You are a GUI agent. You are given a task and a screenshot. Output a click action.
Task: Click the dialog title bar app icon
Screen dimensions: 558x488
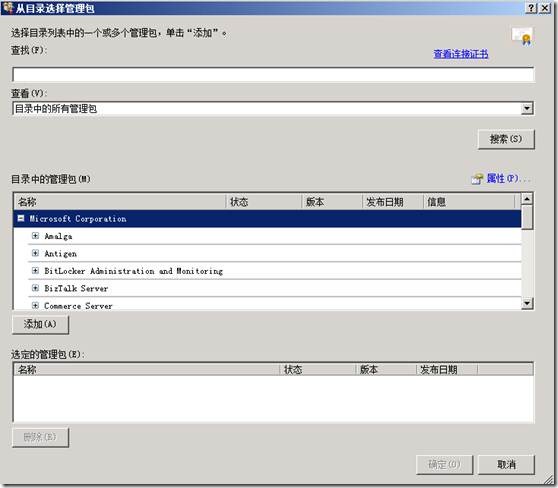point(8,7)
